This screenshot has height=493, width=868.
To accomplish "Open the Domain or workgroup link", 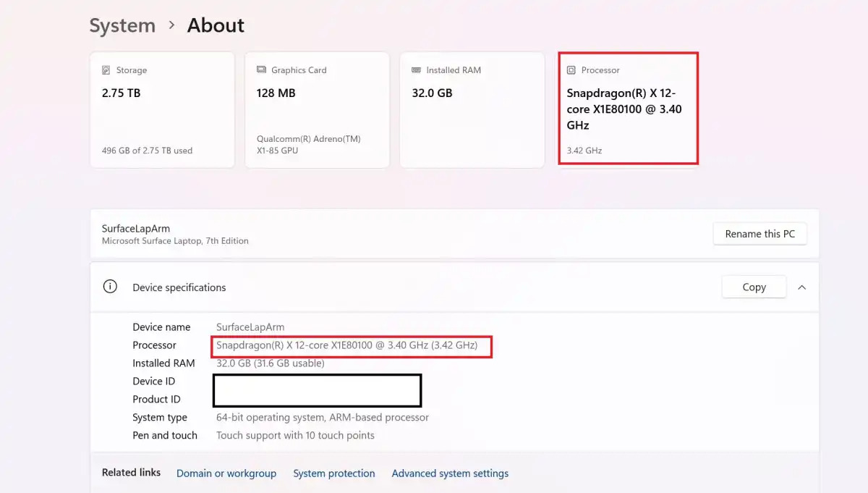I will pyautogui.click(x=226, y=473).
